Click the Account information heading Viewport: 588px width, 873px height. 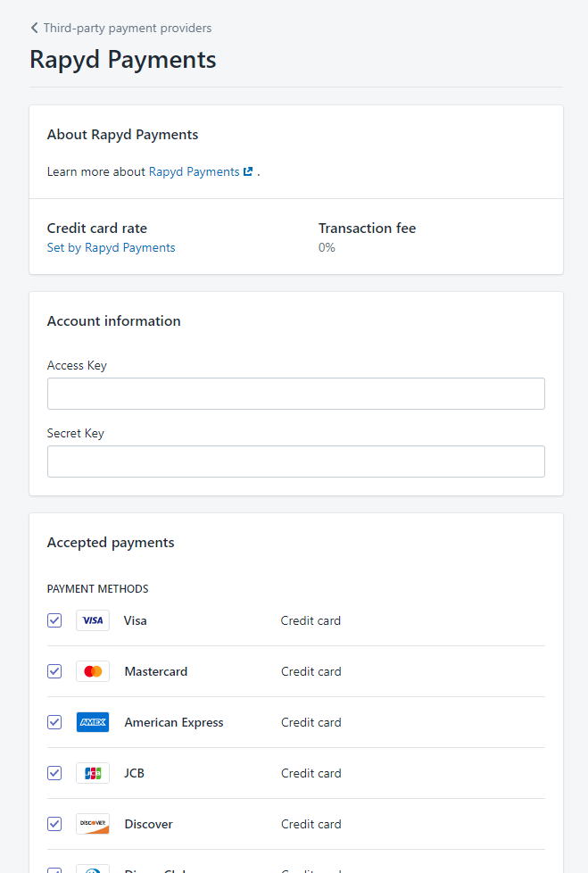click(x=114, y=321)
